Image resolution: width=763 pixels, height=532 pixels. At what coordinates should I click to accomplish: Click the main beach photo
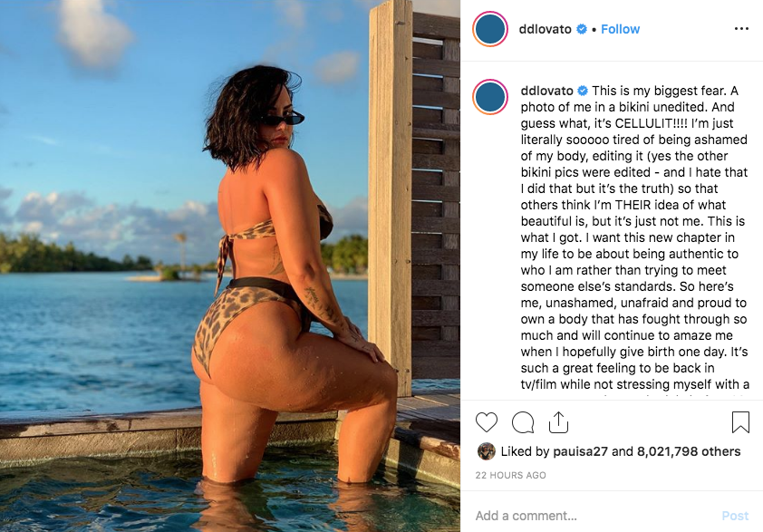230,266
